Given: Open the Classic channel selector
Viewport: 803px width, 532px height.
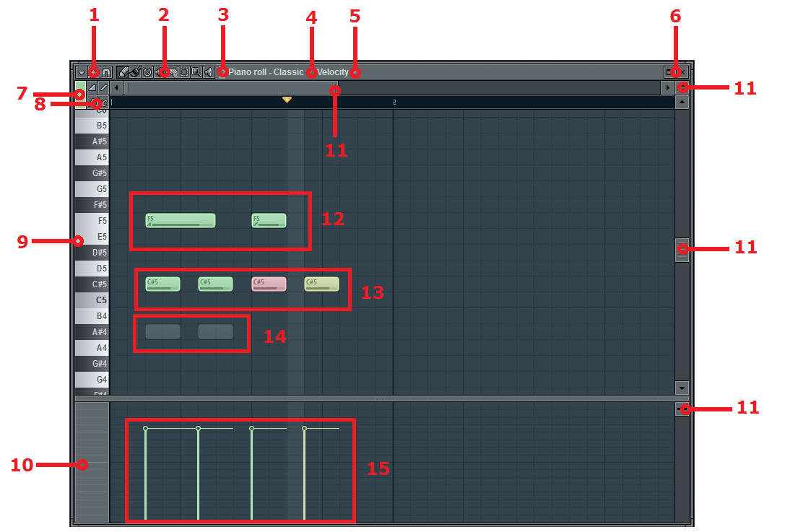Looking at the screenshot, I should point(288,72).
